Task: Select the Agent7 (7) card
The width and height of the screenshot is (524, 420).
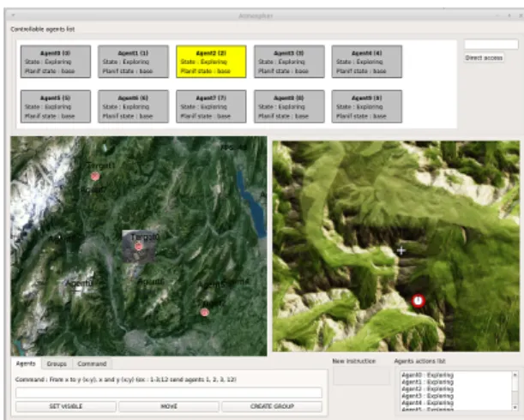Action: pos(211,106)
